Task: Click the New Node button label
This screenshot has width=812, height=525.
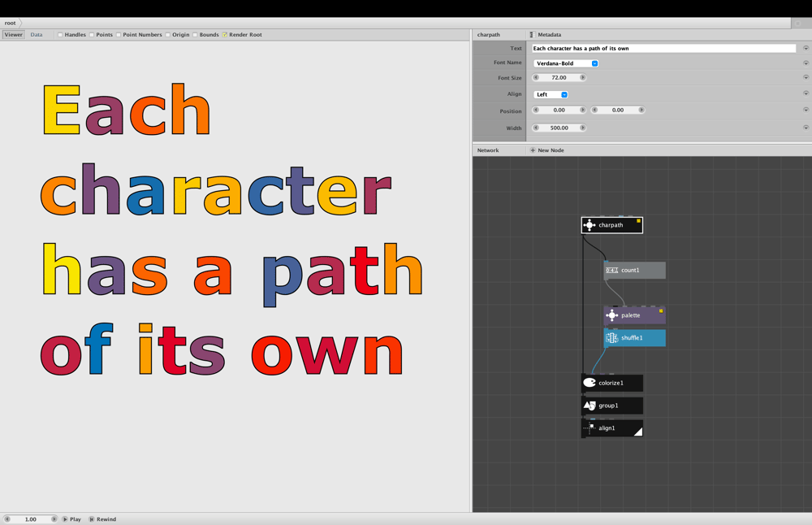Action: [551, 150]
